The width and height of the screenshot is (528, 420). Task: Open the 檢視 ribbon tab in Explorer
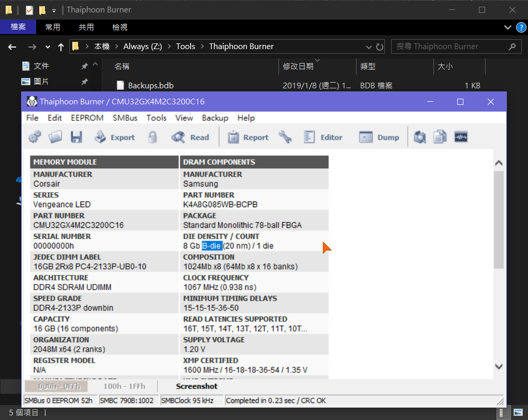click(120, 27)
